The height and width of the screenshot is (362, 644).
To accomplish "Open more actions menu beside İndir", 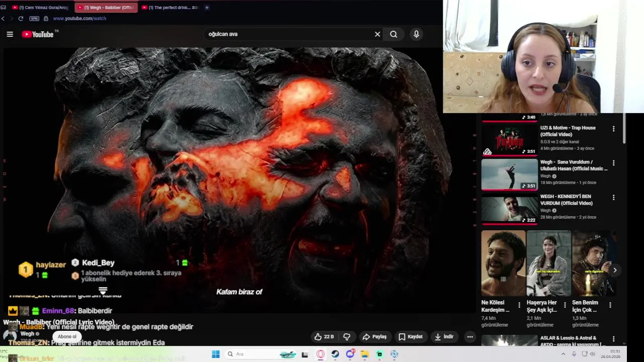I will pos(470,337).
